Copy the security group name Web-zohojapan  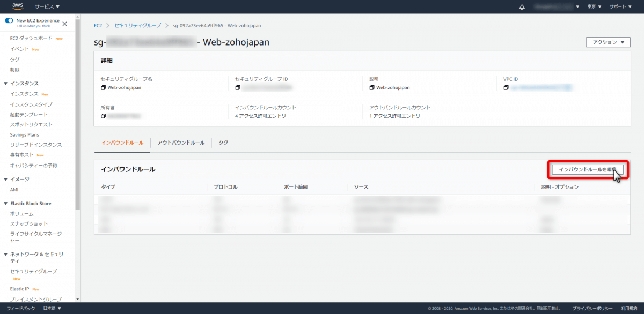click(x=103, y=87)
